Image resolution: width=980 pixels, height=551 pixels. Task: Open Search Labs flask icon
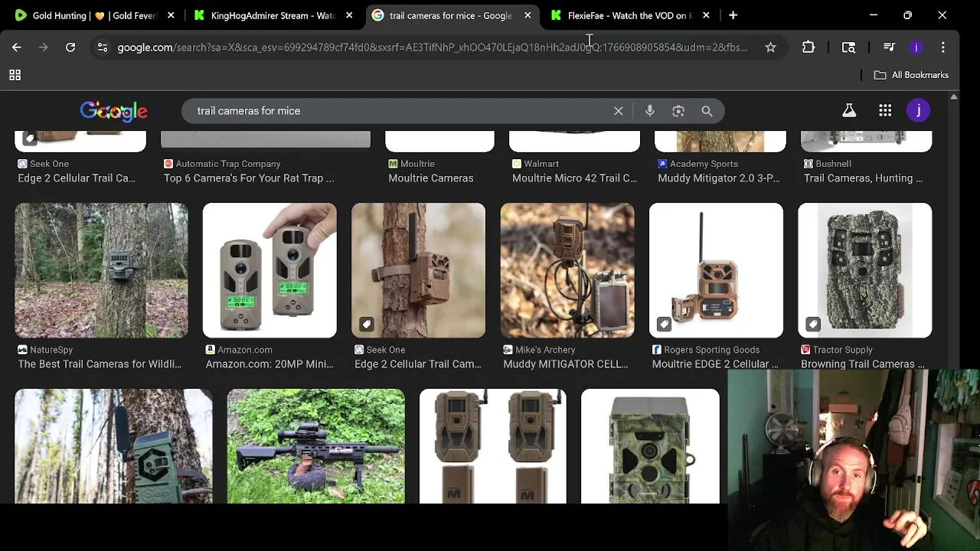(849, 111)
